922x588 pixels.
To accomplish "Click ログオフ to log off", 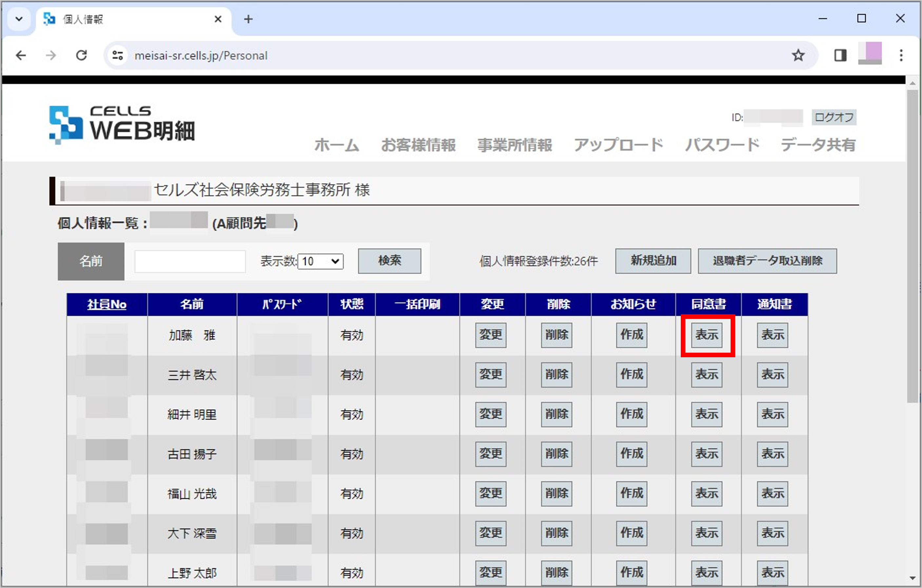I will tap(834, 118).
